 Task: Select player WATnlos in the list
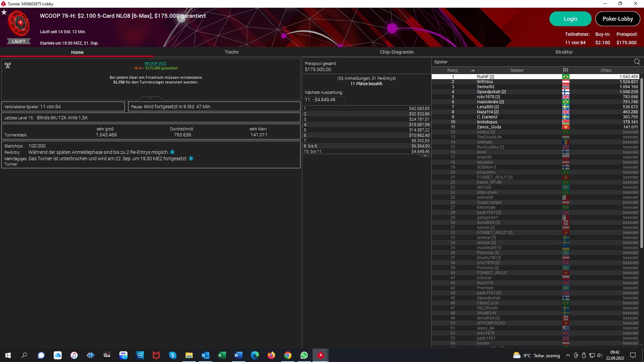click(x=535, y=81)
